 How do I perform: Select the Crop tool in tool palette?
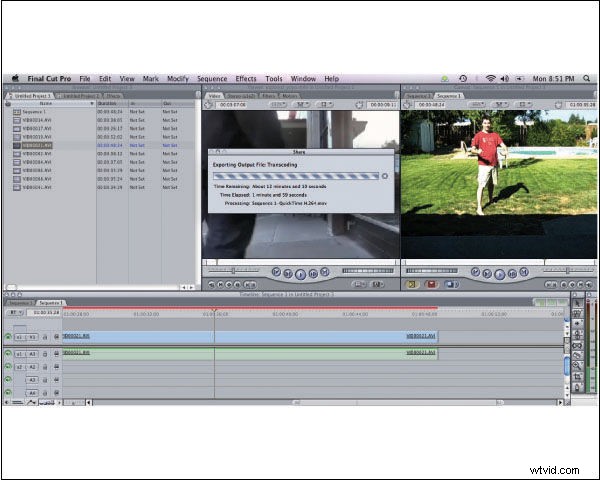coord(577,377)
